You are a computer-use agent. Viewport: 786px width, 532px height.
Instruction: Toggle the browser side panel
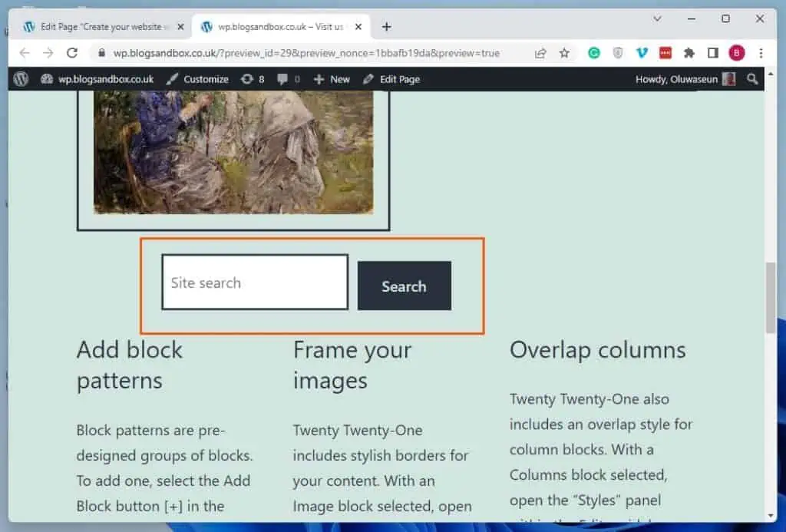click(713, 53)
